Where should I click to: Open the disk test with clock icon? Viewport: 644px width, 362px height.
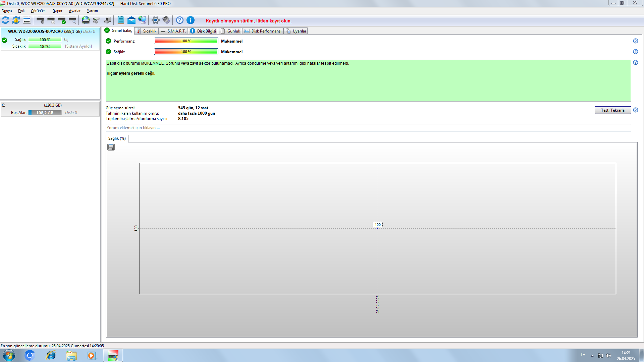(51, 20)
